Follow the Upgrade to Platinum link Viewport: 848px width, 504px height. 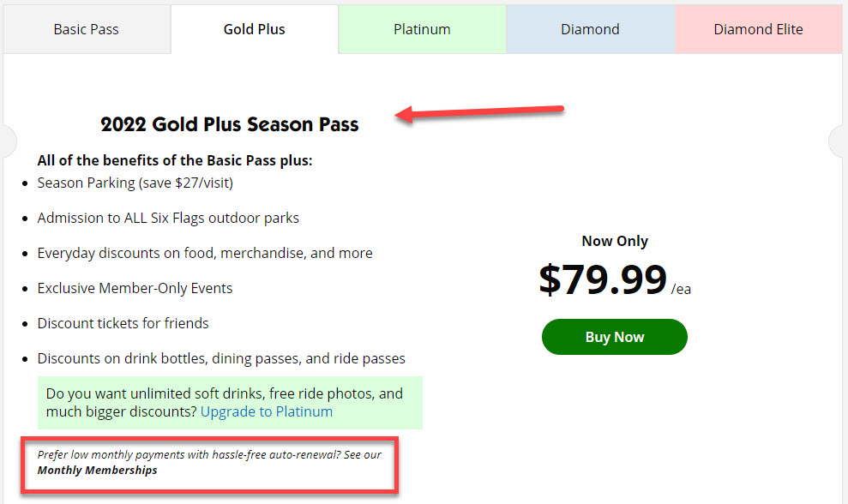coord(267,411)
